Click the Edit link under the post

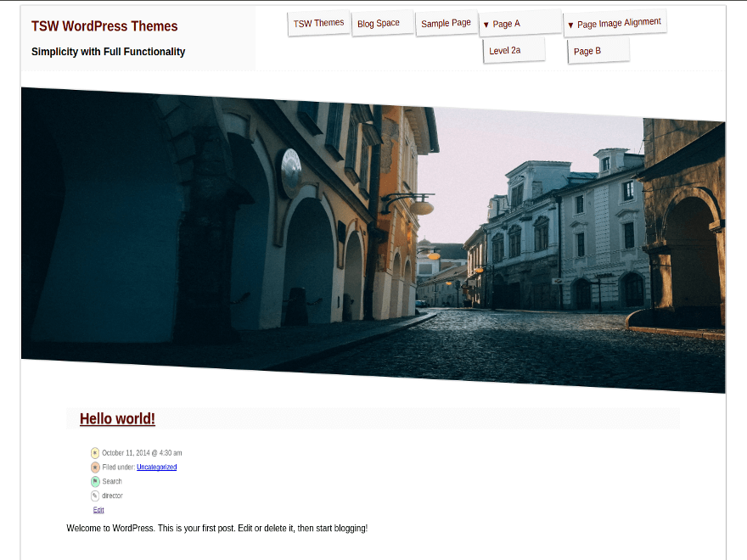tap(98, 510)
